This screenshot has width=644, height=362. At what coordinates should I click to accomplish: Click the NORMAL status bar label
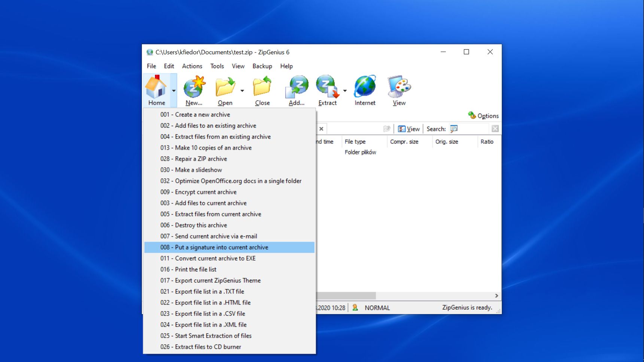coord(377,308)
